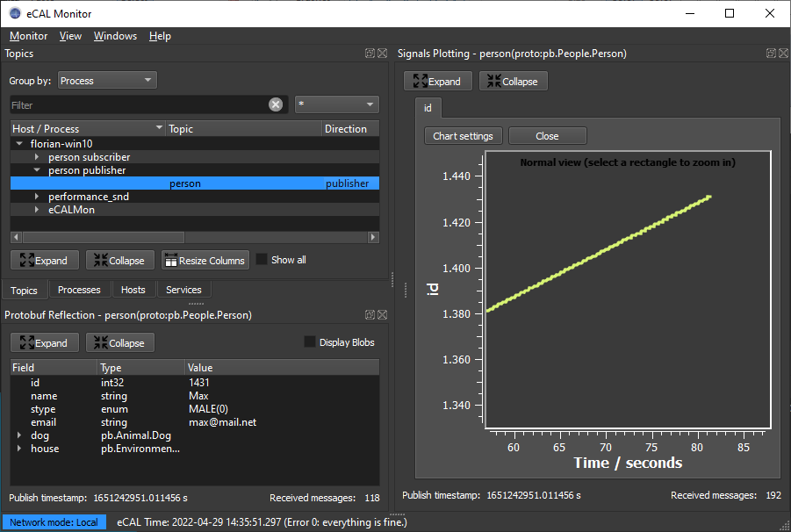Expand the dog field in Protobuf Reflection

[x=19, y=435]
